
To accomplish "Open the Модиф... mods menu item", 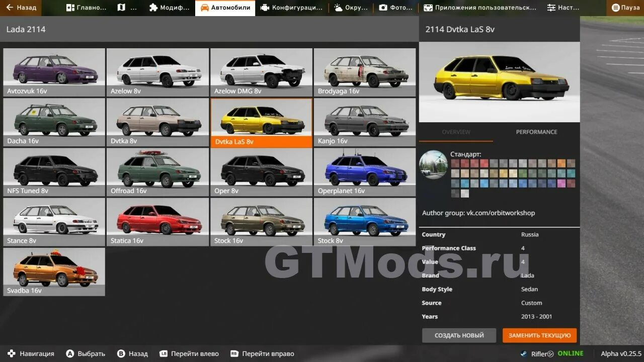I will point(170,8).
